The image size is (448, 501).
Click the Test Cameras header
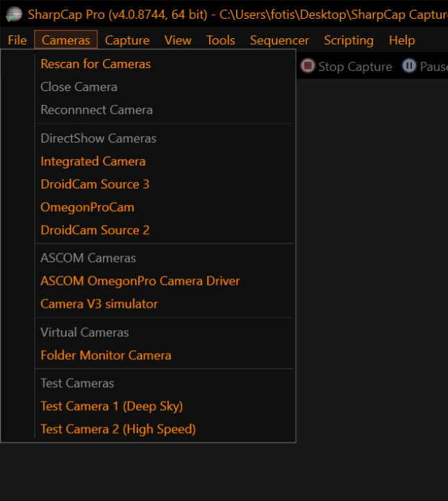(77, 383)
